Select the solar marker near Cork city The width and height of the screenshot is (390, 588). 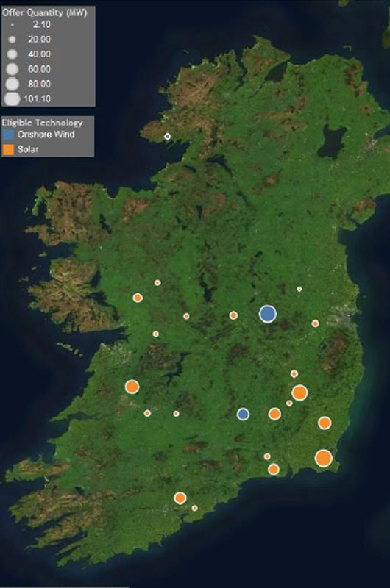(180, 498)
